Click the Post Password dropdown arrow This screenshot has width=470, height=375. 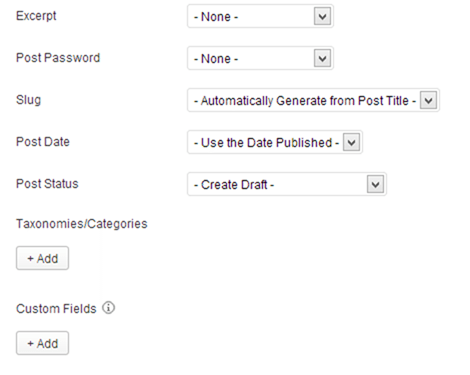pos(322,58)
